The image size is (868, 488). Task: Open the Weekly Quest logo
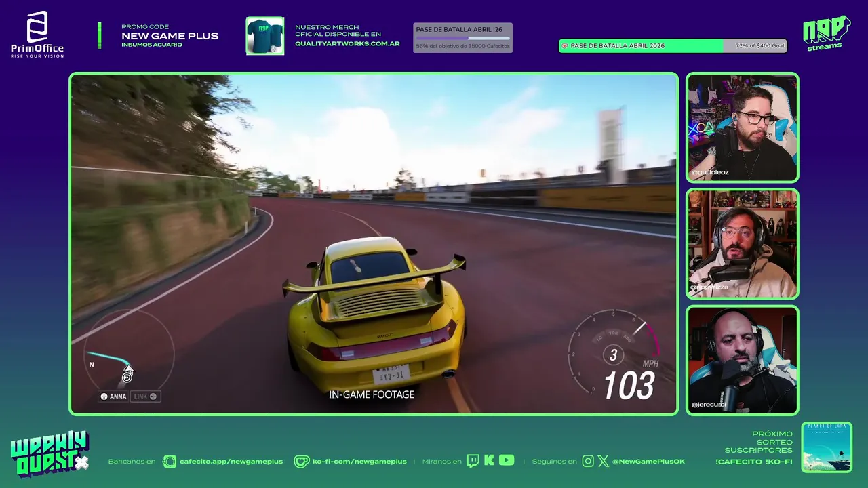49,455
